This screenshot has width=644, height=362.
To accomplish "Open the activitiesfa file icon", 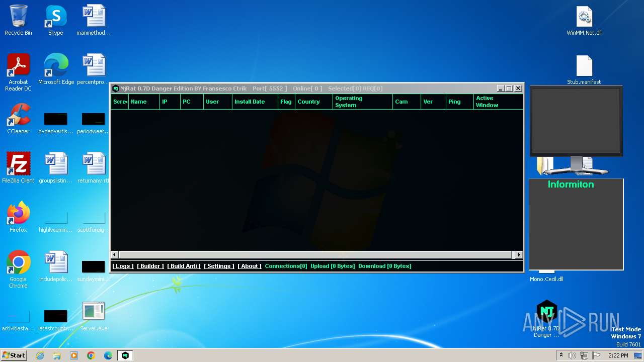I will click(x=18, y=321).
